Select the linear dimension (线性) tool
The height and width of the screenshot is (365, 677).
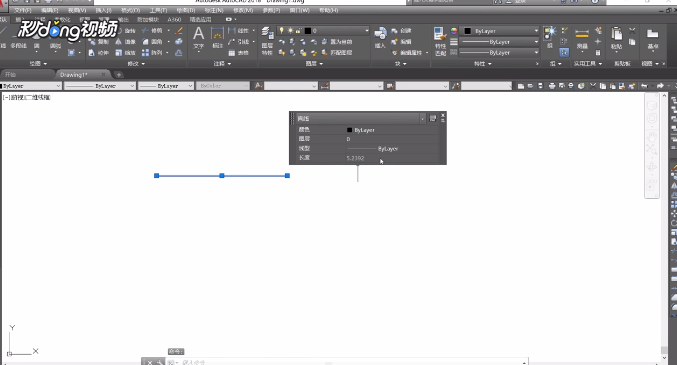tap(238, 31)
